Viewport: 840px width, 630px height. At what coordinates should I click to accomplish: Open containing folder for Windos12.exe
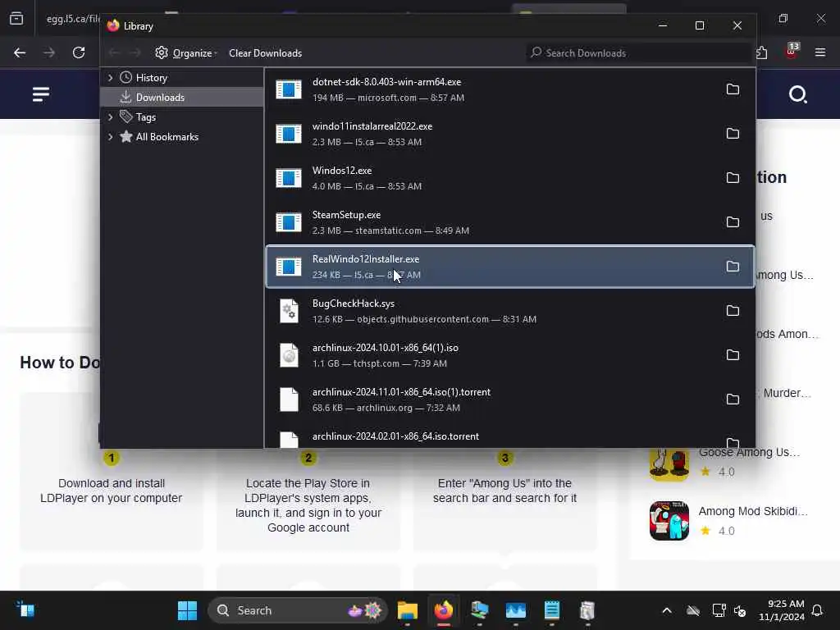click(x=733, y=178)
